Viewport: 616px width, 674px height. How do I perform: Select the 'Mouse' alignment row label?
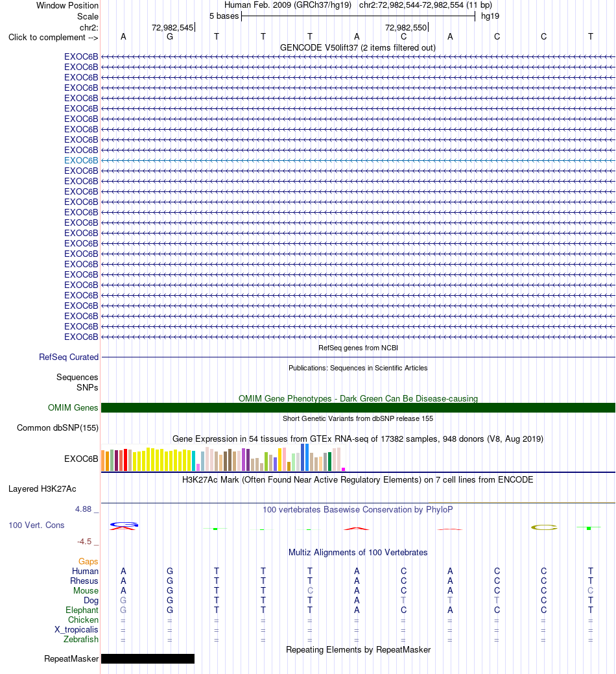86,590
